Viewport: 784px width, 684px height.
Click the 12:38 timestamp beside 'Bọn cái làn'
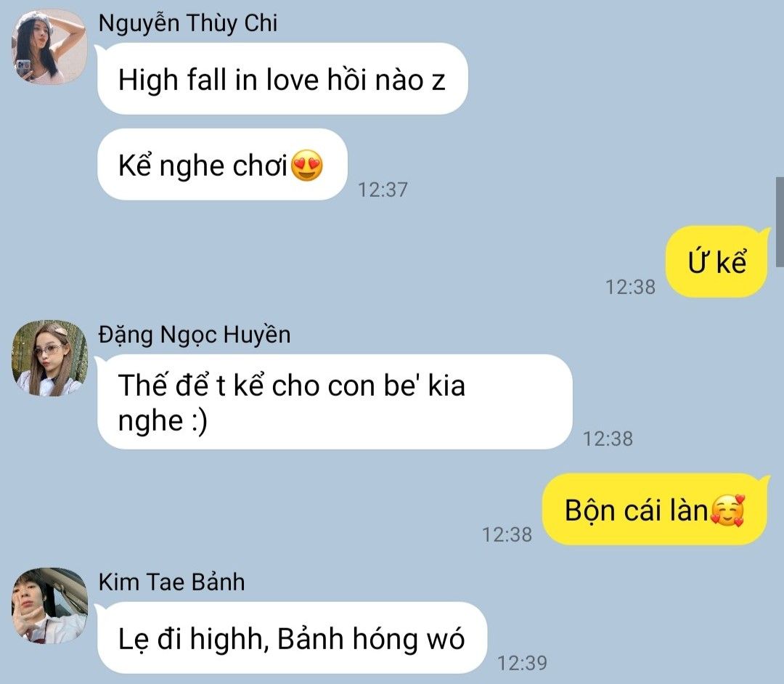507,534
